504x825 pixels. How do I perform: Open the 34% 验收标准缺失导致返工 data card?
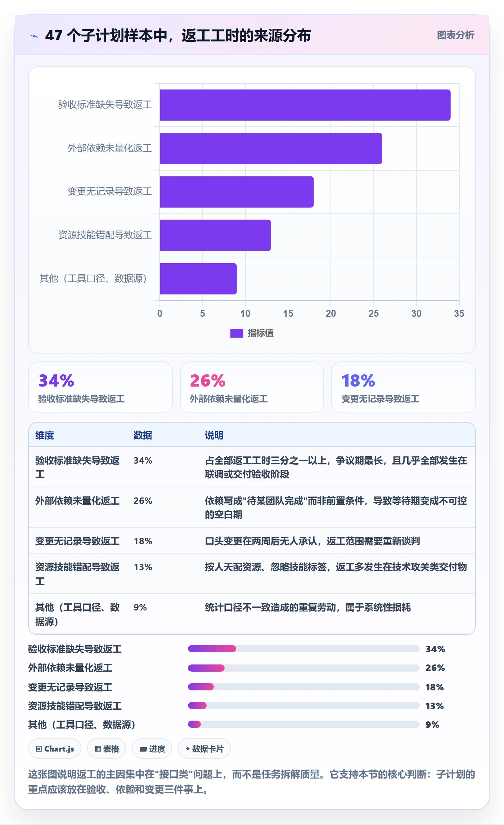(100, 387)
